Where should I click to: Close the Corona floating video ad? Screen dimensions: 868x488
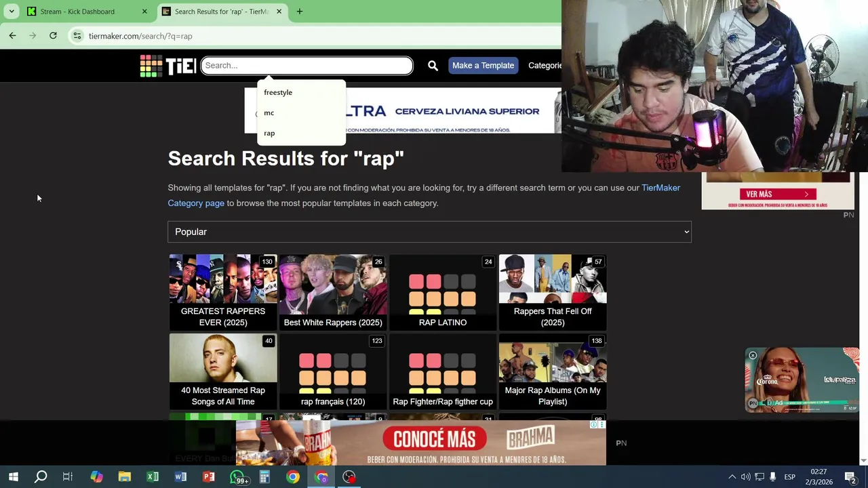(753, 355)
